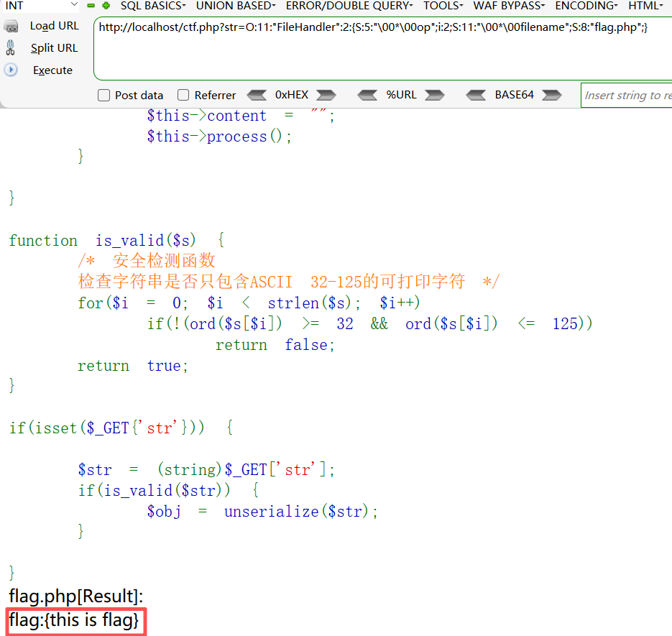Click the '$this->process();' code line
The width and height of the screenshot is (672, 636).
tap(219, 137)
